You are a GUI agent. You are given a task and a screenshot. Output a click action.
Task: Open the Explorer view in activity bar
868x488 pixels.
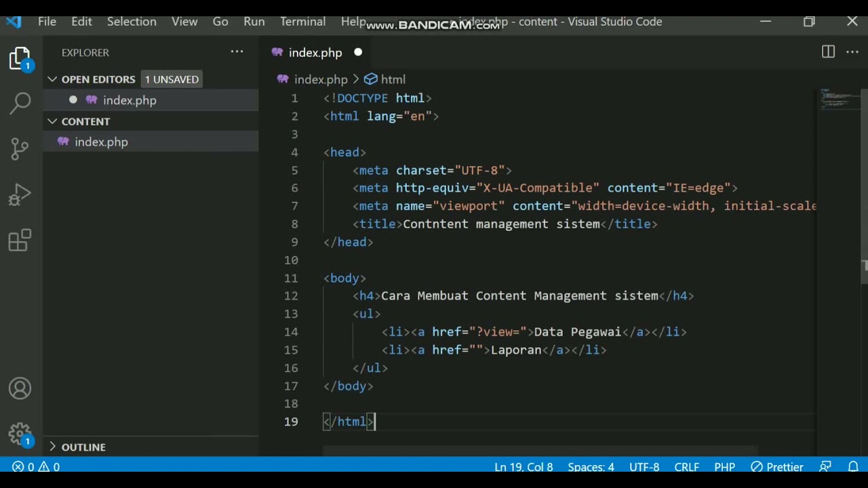pyautogui.click(x=20, y=60)
